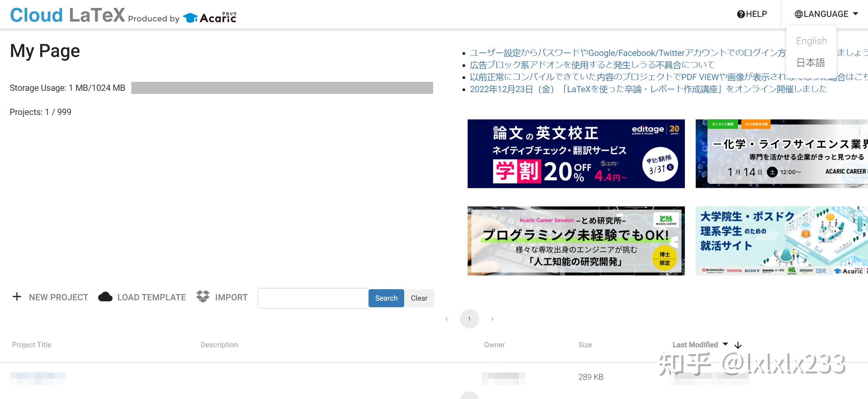
Task: Open the 大学院生・ポスドク 就活サイト banner
Action: click(x=782, y=241)
